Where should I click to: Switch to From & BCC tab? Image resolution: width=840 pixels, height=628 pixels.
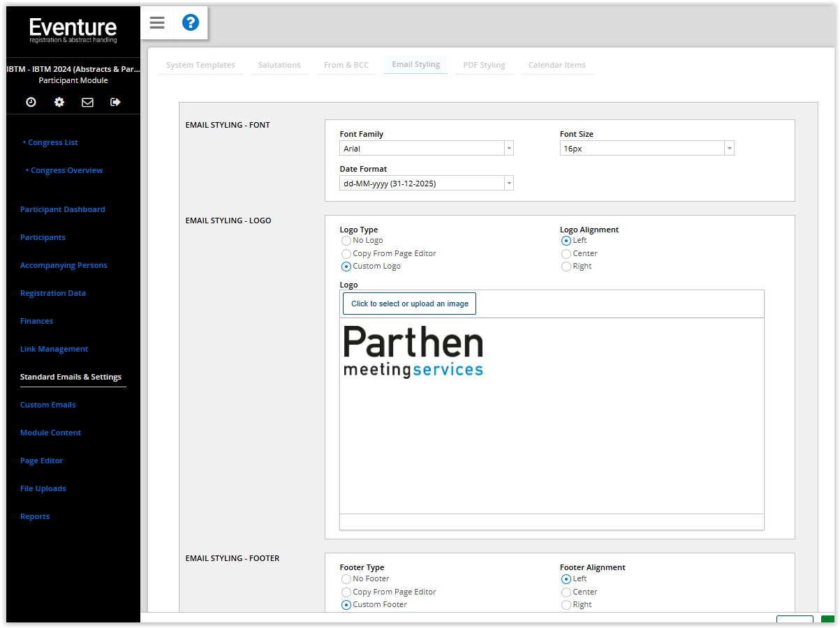(346, 65)
